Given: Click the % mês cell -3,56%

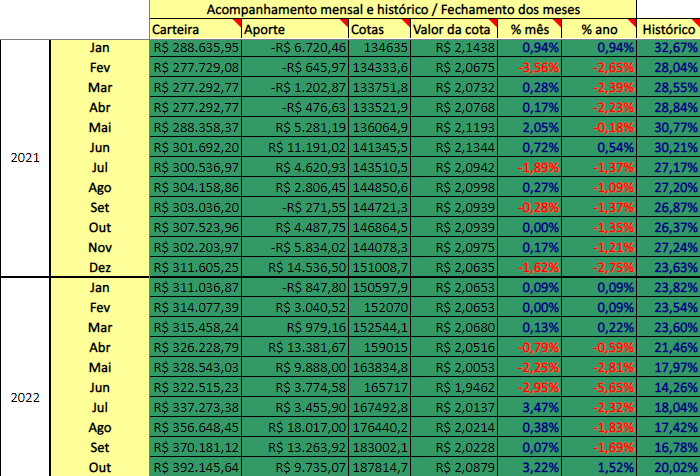Looking at the screenshot, I should pos(529,67).
